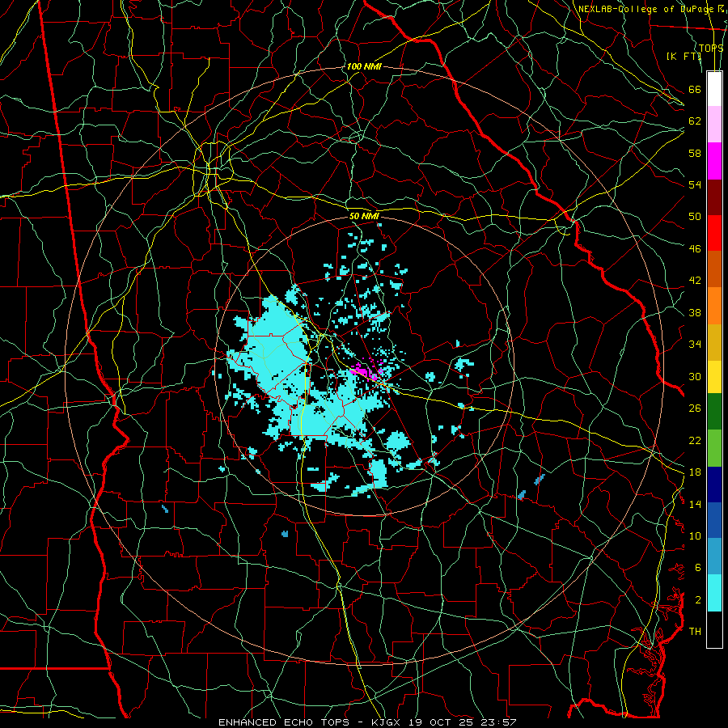Select the dark red legend swatch
The width and height of the screenshot is (728, 728).
click(714, 197)
